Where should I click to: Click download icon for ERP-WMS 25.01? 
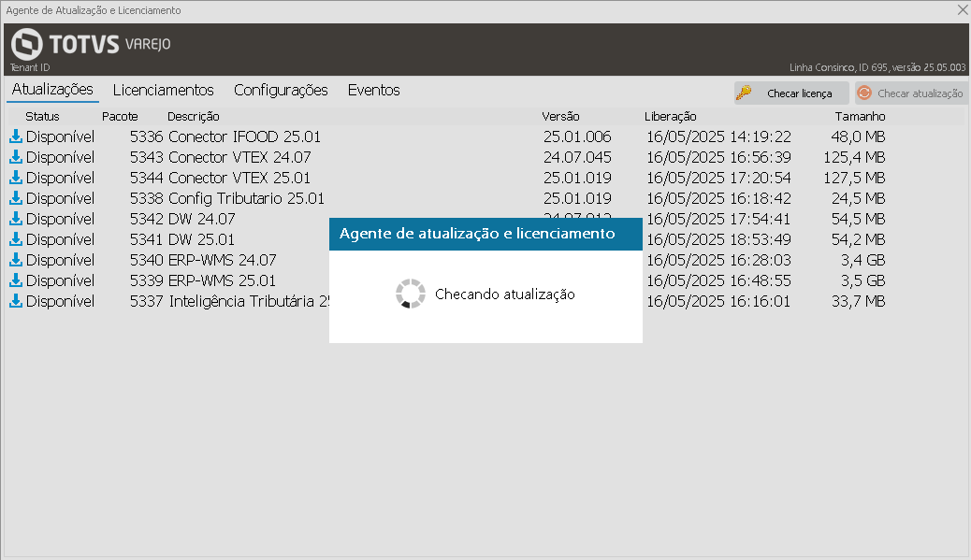point(16,280)
